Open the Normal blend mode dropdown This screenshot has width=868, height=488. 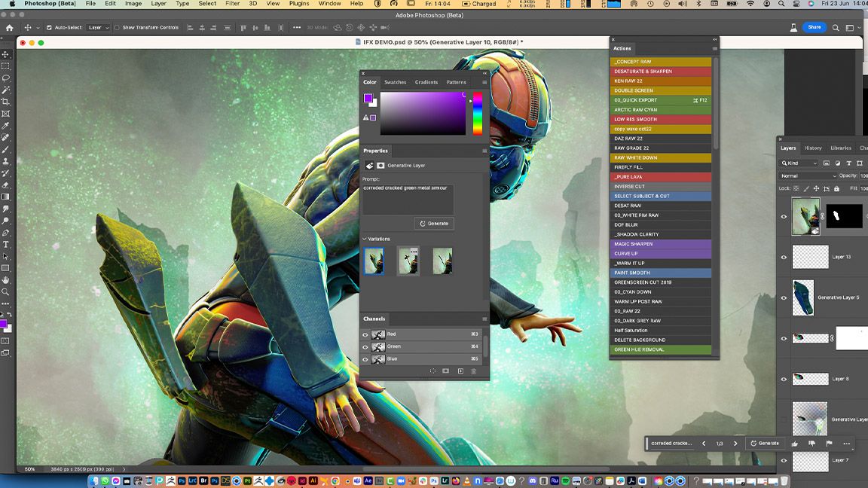[808, 176]
